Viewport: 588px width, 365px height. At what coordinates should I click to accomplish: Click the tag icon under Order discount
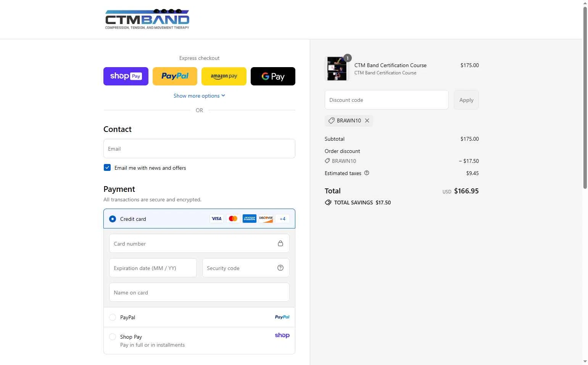(x=327, y=161)
